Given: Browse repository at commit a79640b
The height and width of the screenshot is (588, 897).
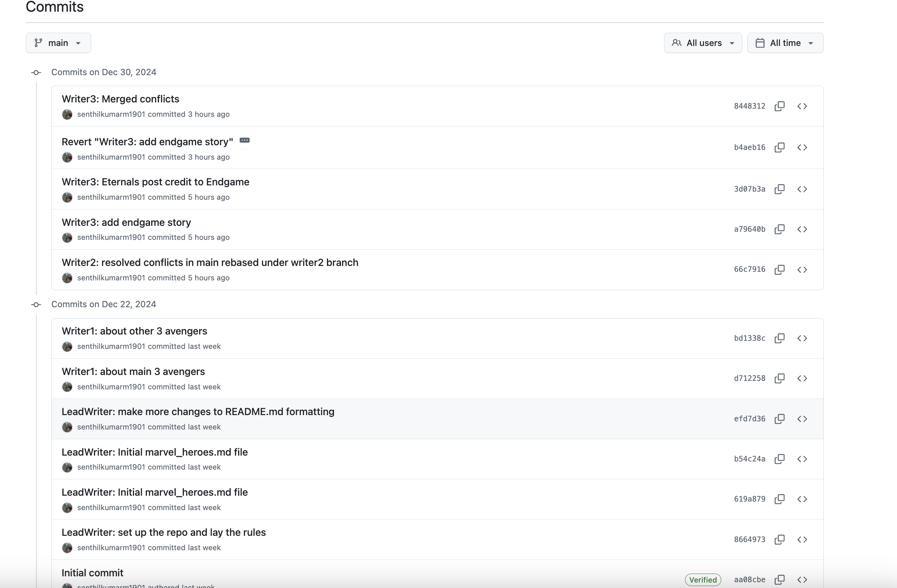Looking at the screenshot, I should pyautogui.click(x=802, y=229).
